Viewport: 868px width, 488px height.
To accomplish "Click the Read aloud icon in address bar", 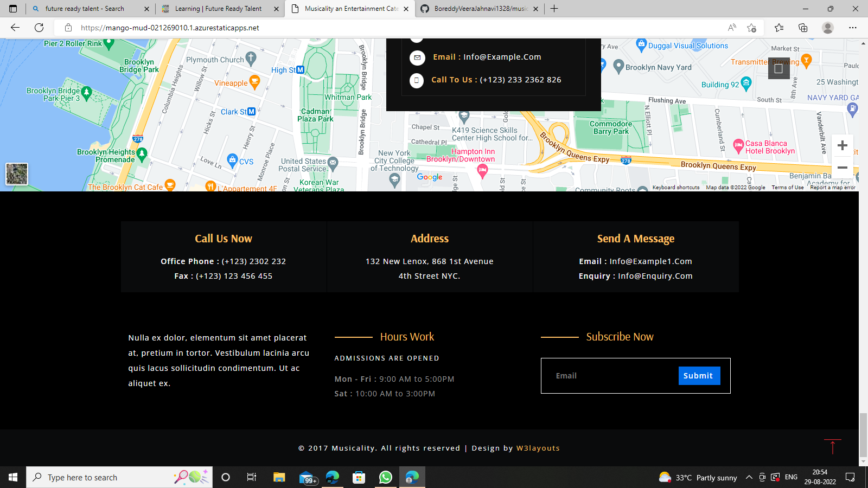I will 732,27.
